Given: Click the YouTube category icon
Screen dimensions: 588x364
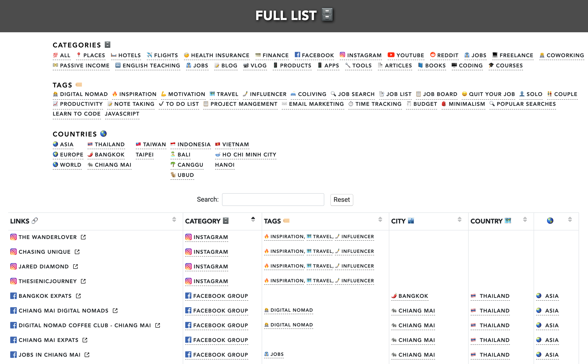Looking at the screenshot, I should pos(391,55).
